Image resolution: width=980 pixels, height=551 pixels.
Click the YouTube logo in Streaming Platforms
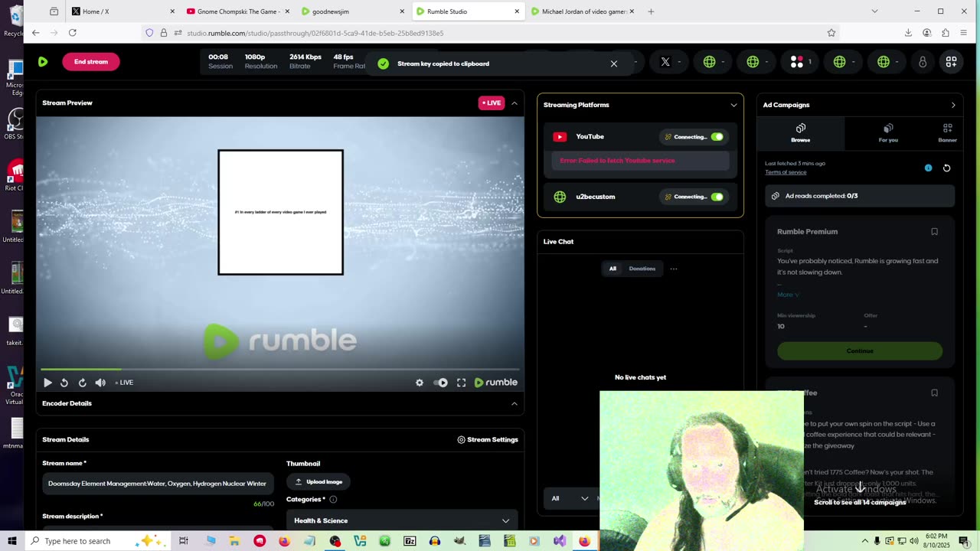560,137
